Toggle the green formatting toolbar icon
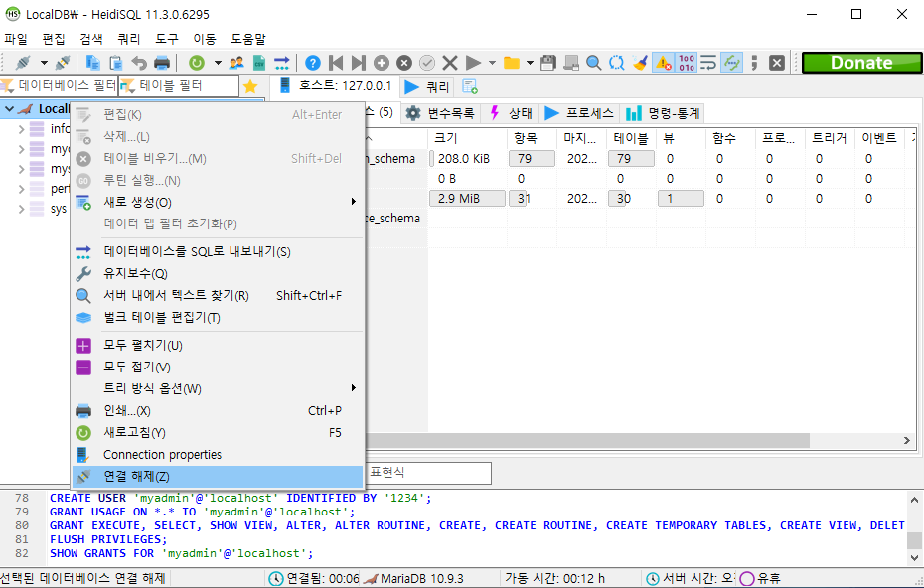This screenshot has width=924, height=588. (x=731, y=63)
